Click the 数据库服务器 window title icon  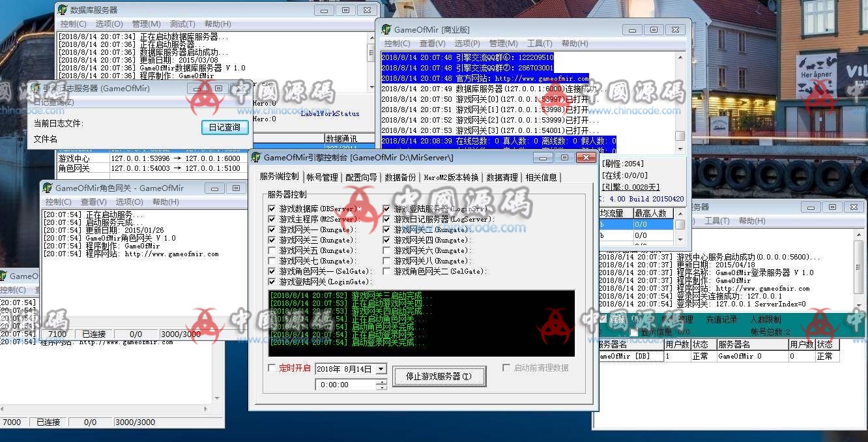pos(63,10)
